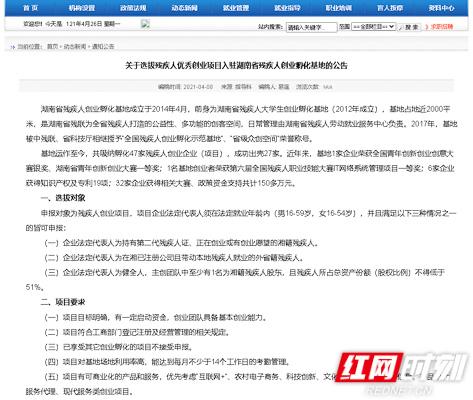The height and width of the screenshot is (400, 473).
Task: Open the 就业管理 navigation item
Action: pyautogui.click(x=236, y=8)
